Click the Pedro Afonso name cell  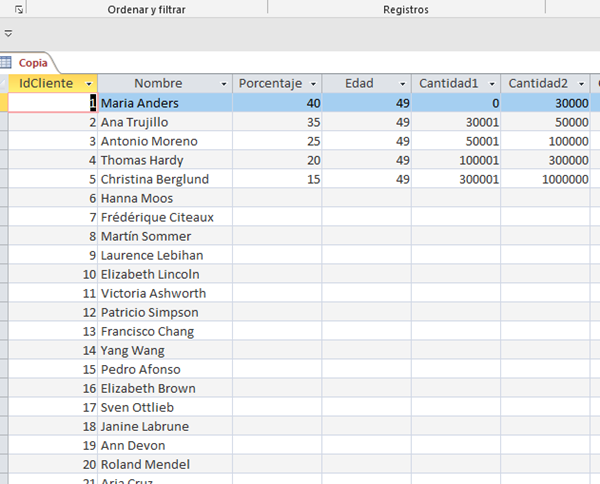pyautogui.click(x=165, y=369)
